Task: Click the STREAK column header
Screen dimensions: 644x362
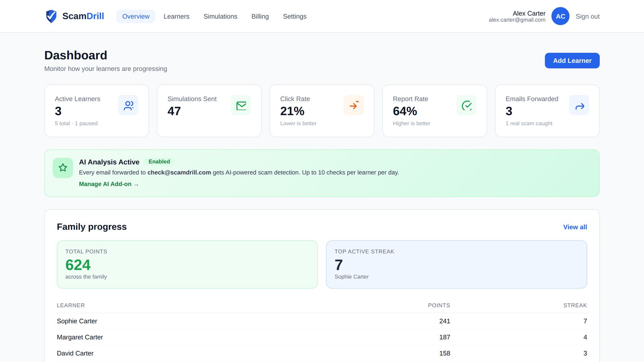Action: pos(575,305)
